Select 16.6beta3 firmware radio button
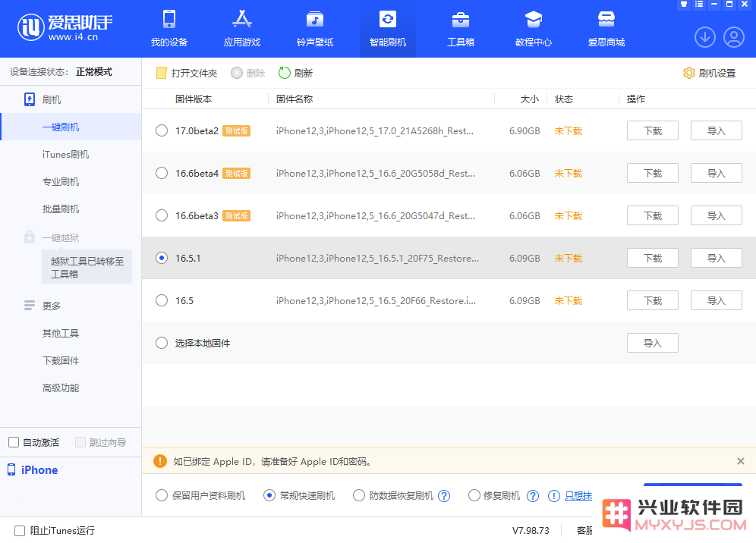Image resolution: width=756 pixels, height=543 pixels. [162, 215]
